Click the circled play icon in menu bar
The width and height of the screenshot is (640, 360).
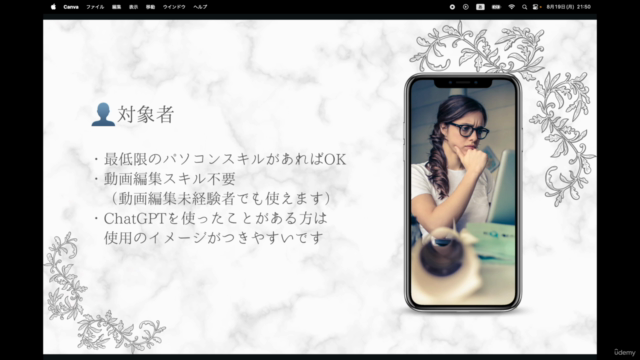coord(466,7)
